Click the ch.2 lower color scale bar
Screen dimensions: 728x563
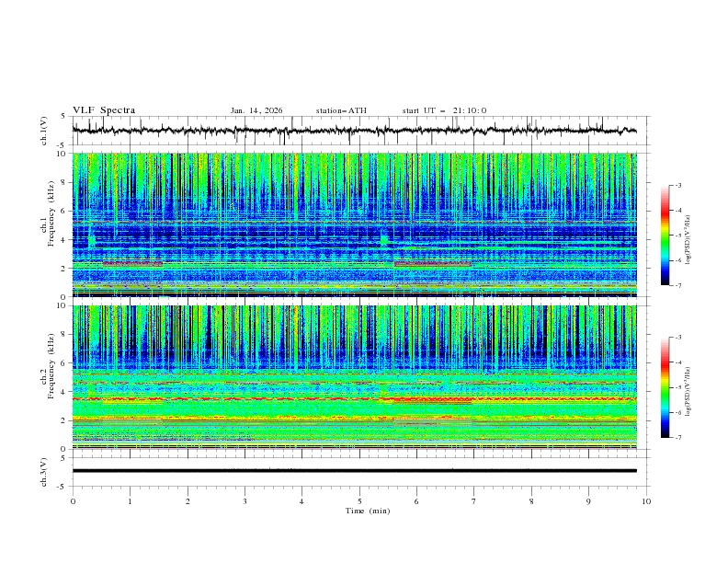(665, 387)
